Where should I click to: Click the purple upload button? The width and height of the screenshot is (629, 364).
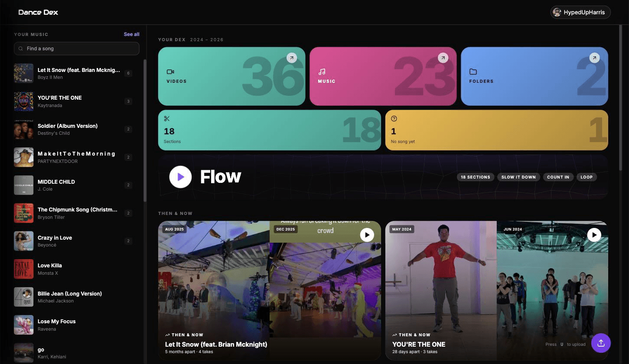(601, 343)
